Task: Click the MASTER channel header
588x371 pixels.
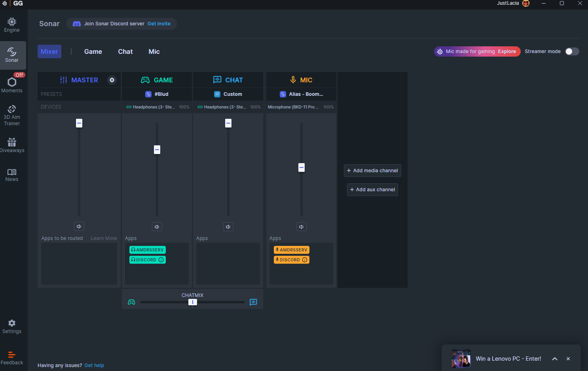Action: coord(79,80)
